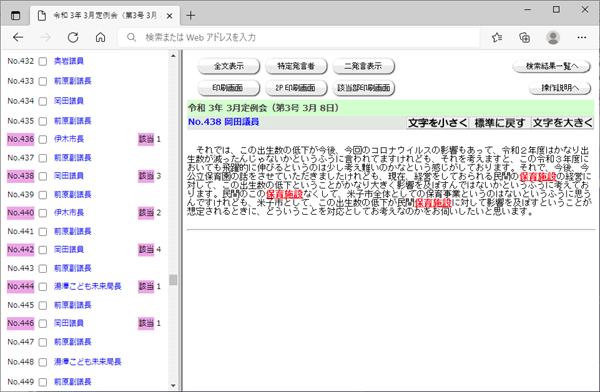
Task: Click the 該当 marker on No.438 row
Action: (x=146, y=176)
